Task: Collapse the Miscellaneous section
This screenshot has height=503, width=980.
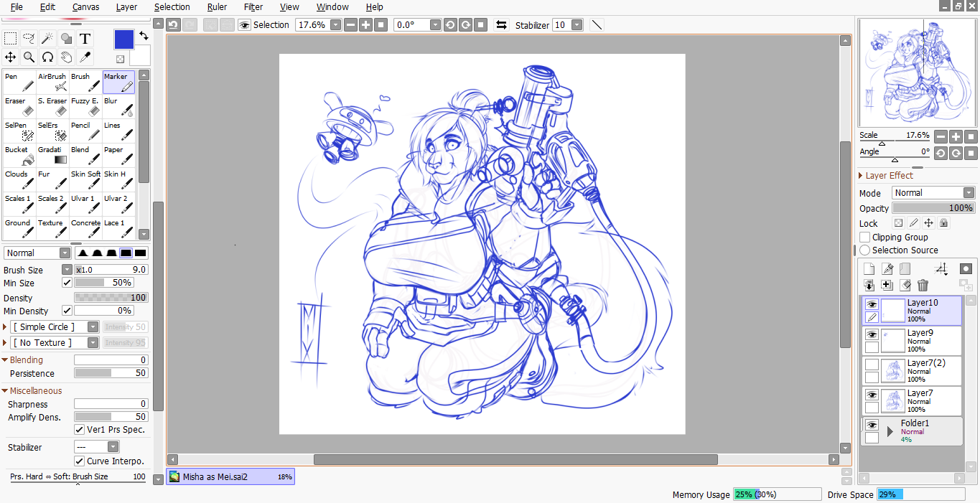Action: [5, 390]
